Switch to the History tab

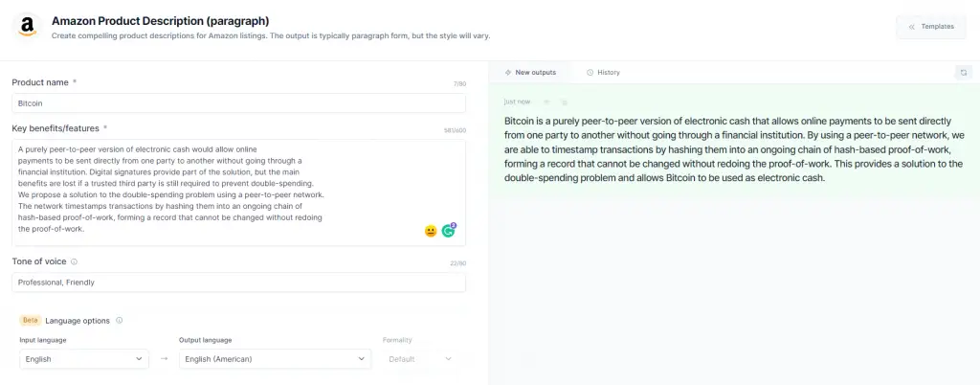pyautogui.click(x=603, y=73)
